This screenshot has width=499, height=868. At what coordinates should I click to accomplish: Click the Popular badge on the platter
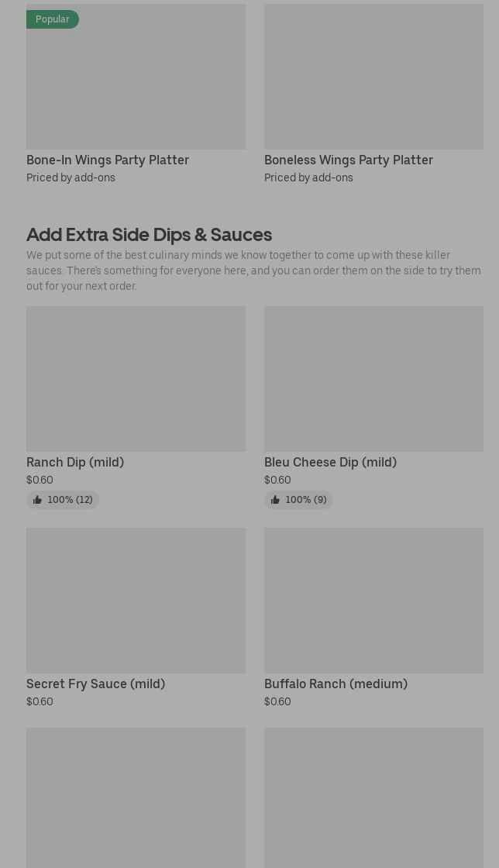click(52, 19)
